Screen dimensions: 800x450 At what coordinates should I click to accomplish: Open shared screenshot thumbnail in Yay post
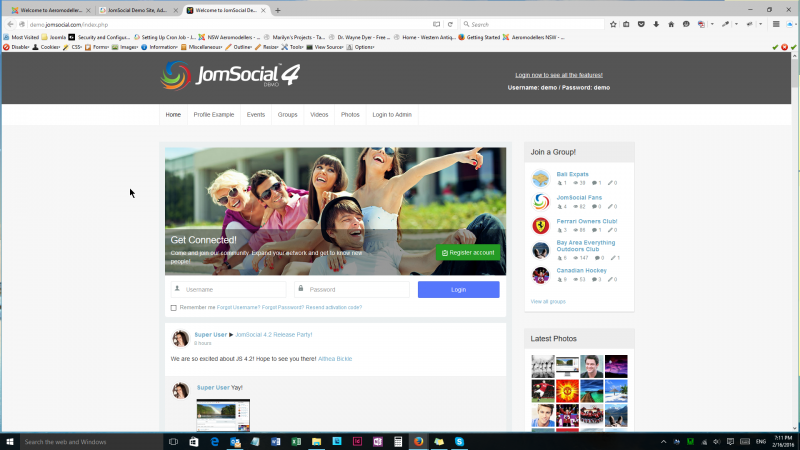point(223,415)
